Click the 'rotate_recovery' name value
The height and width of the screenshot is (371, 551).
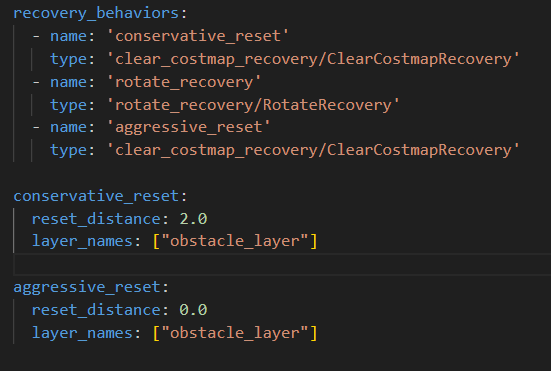(184, 82)
